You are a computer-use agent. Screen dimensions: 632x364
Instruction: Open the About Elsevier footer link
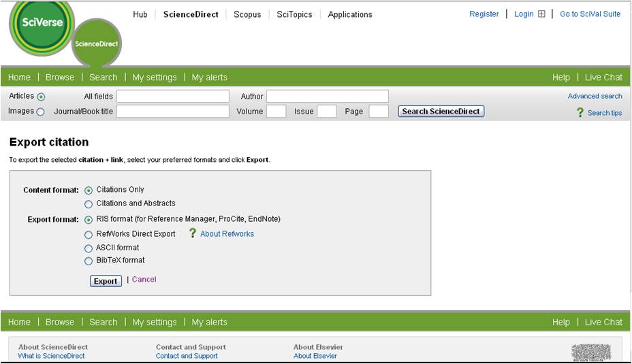(x=315, y=356)
